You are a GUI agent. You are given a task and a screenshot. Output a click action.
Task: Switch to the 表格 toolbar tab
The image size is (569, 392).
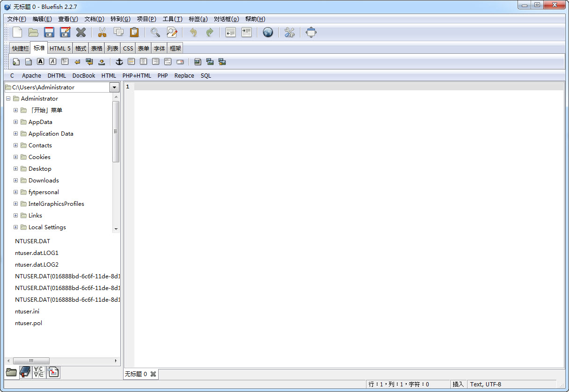(97, 48)
